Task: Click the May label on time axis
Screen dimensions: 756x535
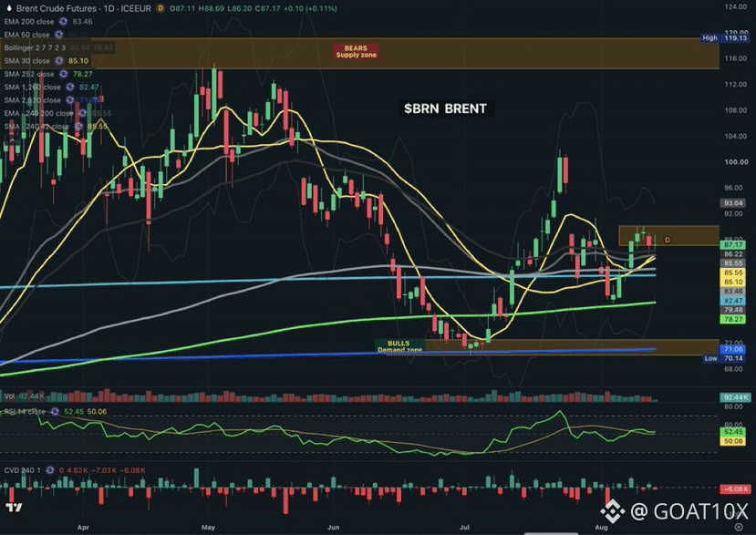Action: tap(208, 528)
